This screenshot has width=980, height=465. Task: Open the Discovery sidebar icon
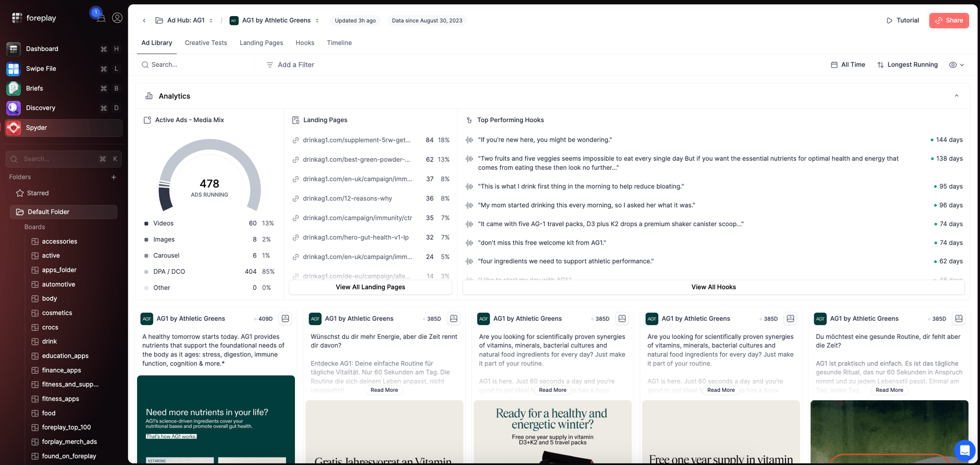tap(14, 108)
